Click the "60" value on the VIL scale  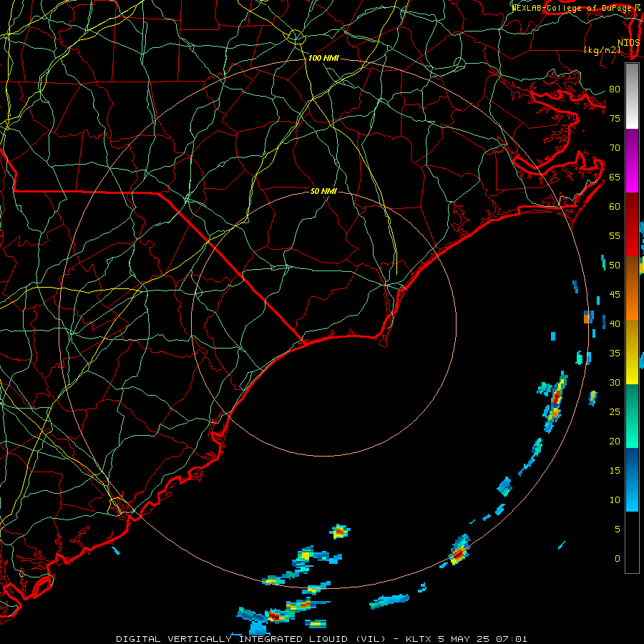615,207
